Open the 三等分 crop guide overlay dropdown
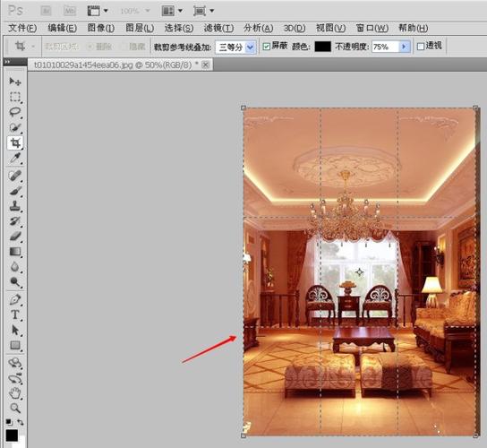 [235, 47]
